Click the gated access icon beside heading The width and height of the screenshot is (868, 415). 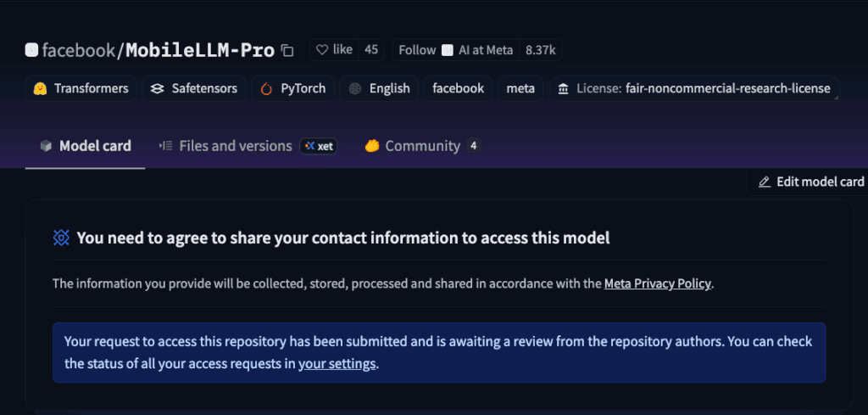pyautogui.click(x=61, y=238)
